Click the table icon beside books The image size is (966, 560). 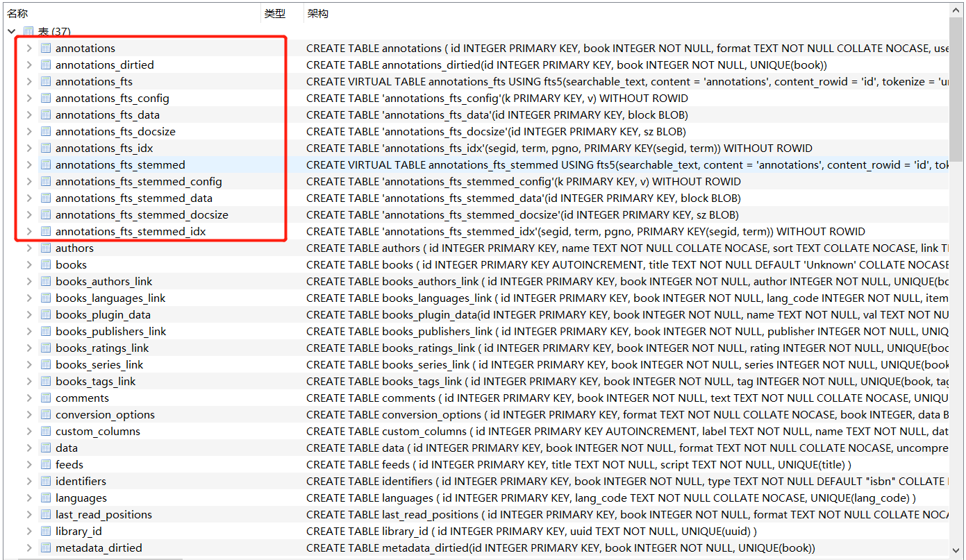coord(45,264)
